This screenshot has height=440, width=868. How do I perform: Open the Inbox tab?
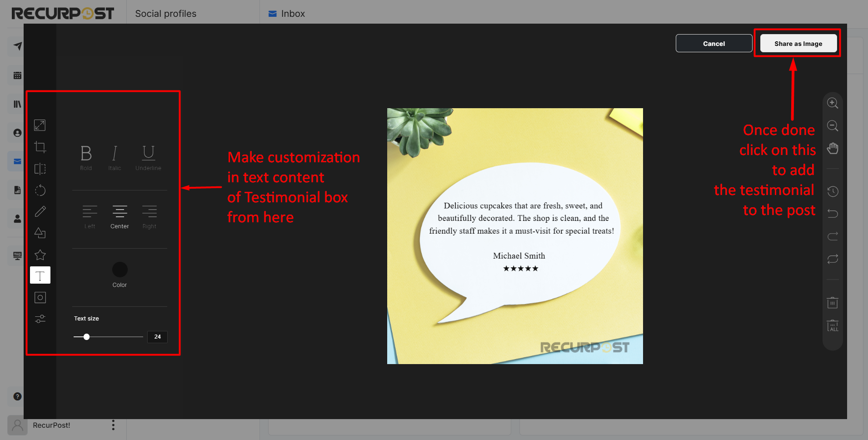pos(287,14)
